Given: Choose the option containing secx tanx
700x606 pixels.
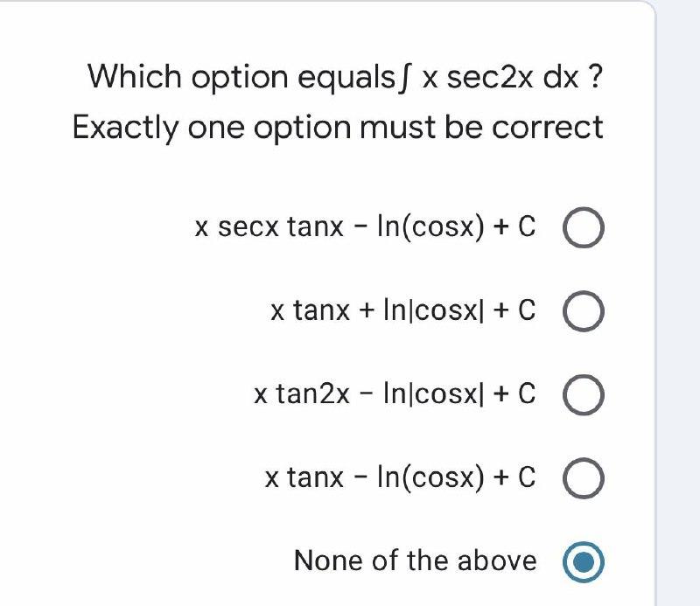Looking at the screenshot, I should [x=367, y=228].
